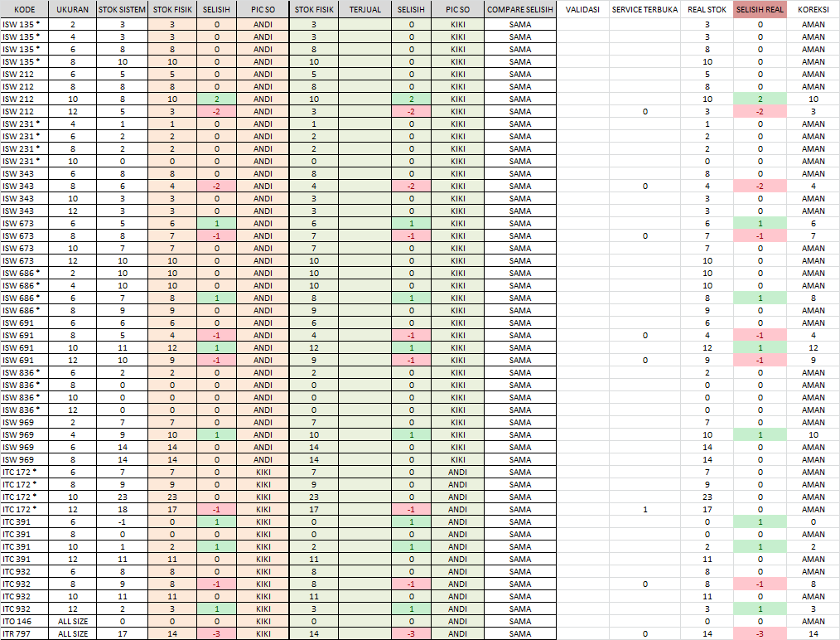Viewport: 840px width, 640px height.
Task: Select ALL SIZE cell in ITO 146 row
Action: point(73,621)
